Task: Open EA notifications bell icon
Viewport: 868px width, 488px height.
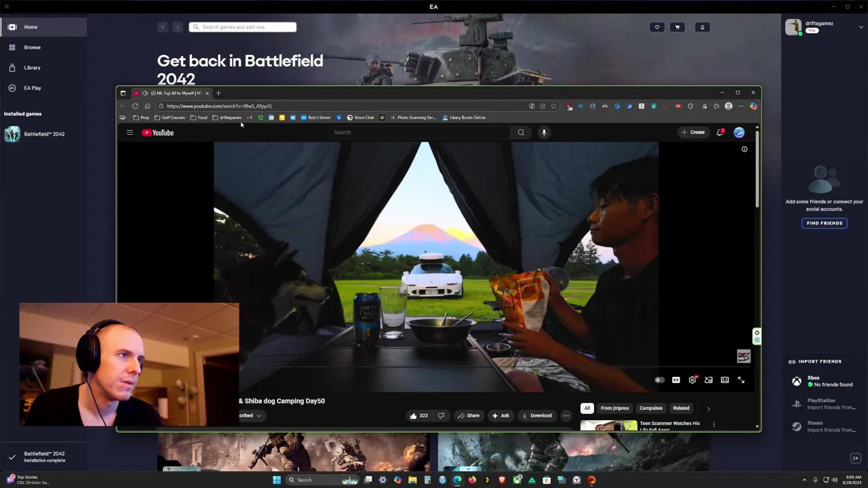Action: 702,27
